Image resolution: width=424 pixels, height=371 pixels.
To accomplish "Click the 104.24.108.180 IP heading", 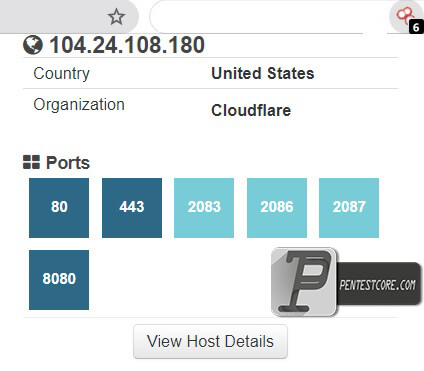I will [x=127, y=45].
